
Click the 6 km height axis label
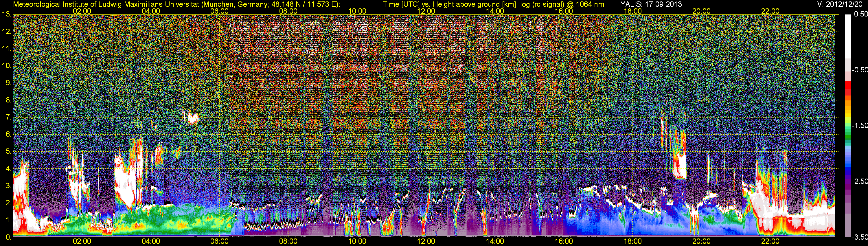pos(8,135)
